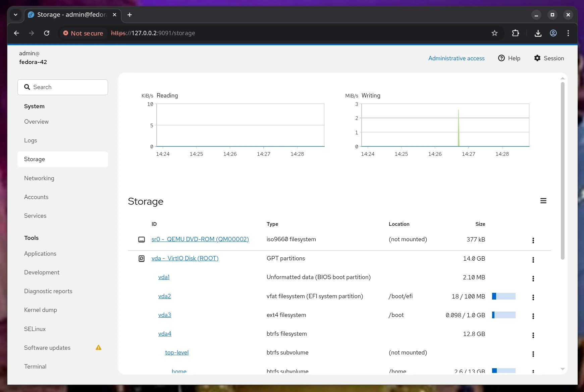The height and width of the screenshot is (392, 584).
Task: Switch to Networking in the sidebar
Action: tap(39, 178)
